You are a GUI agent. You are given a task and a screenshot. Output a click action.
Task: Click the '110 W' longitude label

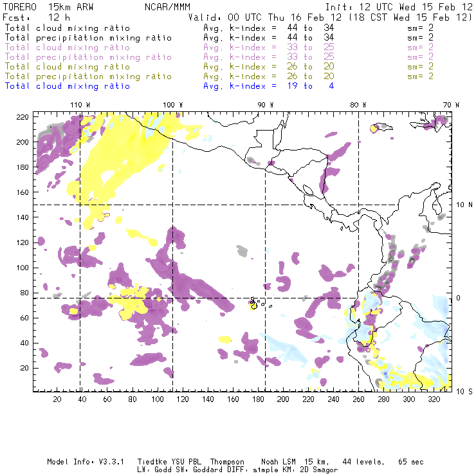[x=80, y=105]
